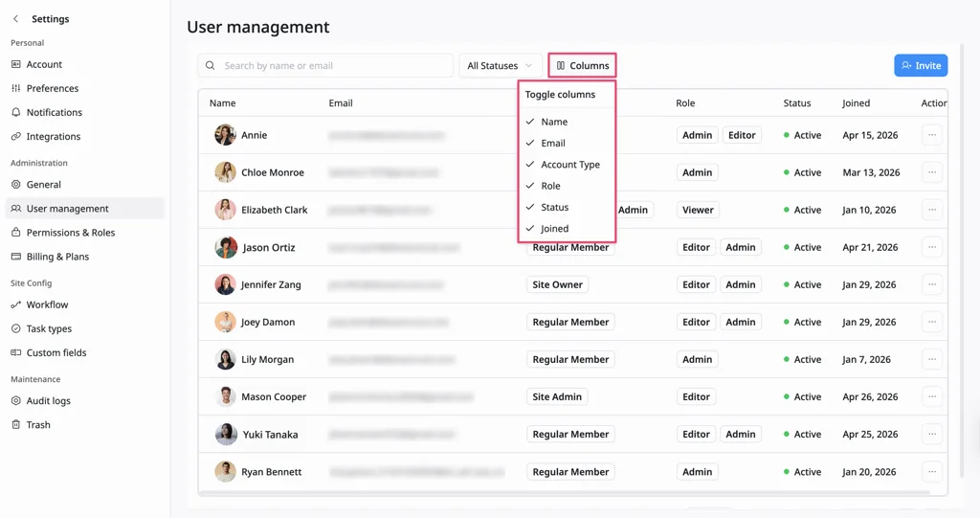Click the Custom fields icon

[x=16, y=353]
